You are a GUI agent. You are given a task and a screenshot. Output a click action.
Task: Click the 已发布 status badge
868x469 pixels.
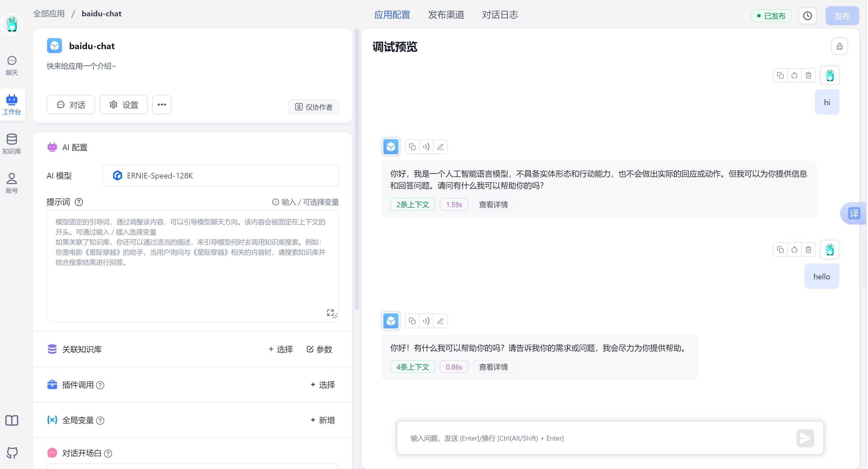(771, 16)
